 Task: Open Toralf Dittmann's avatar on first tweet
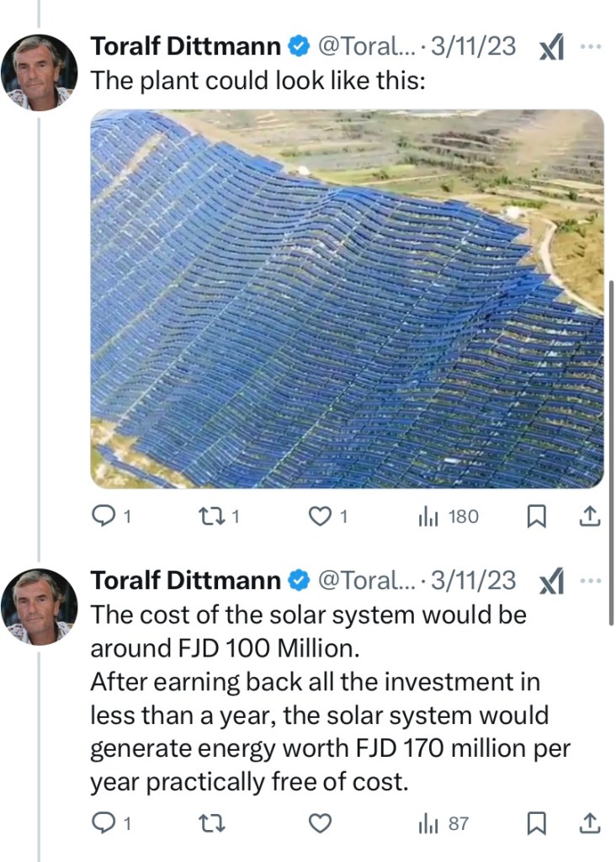point(39,72)
